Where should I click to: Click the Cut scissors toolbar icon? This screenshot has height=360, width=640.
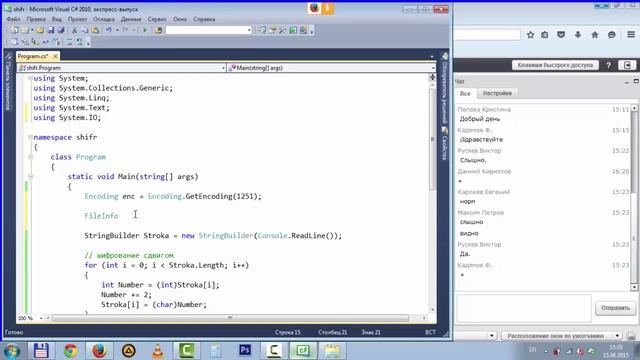point(74,30)
